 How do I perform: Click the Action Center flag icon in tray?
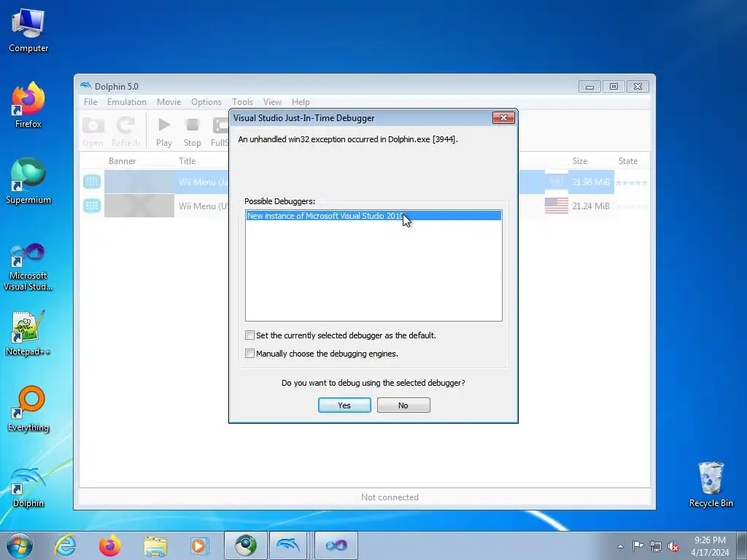(638, 545)
